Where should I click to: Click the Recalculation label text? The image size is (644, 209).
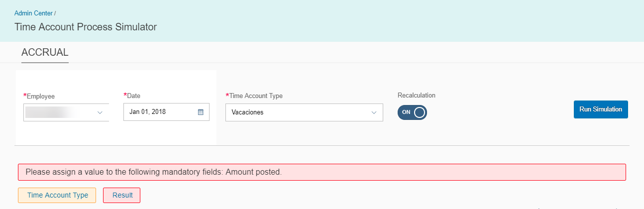(417, 95)
